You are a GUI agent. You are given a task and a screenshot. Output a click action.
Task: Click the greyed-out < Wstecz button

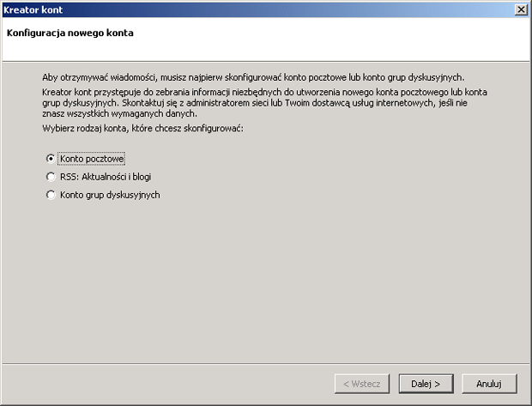362,383
